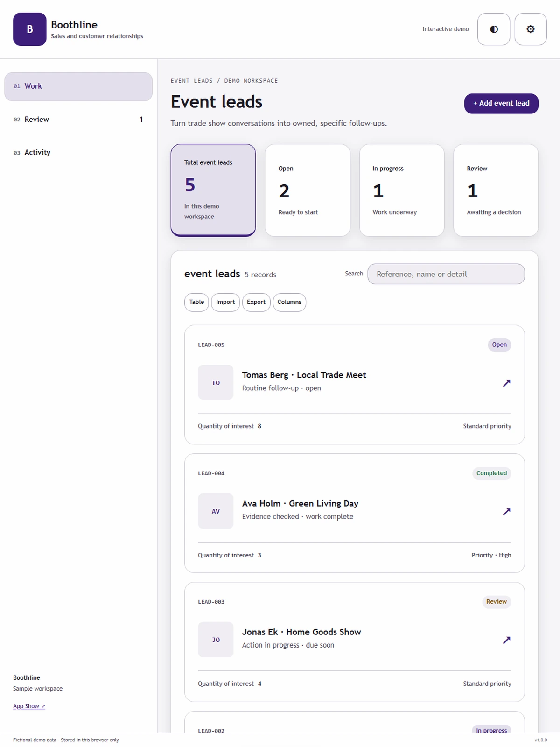The image size is (560, 747).
Task: Click the Review count badge 1 in sidebar
Action: pos(141,120)
